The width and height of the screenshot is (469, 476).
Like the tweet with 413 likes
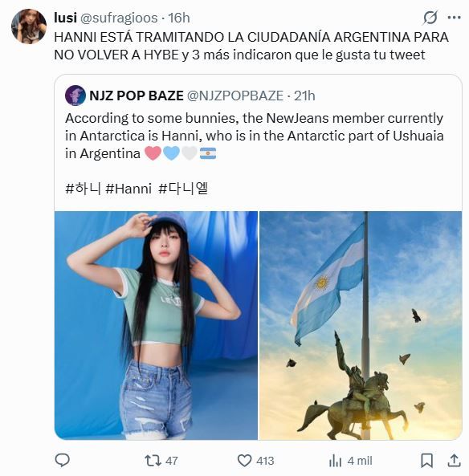click(255, 461)
